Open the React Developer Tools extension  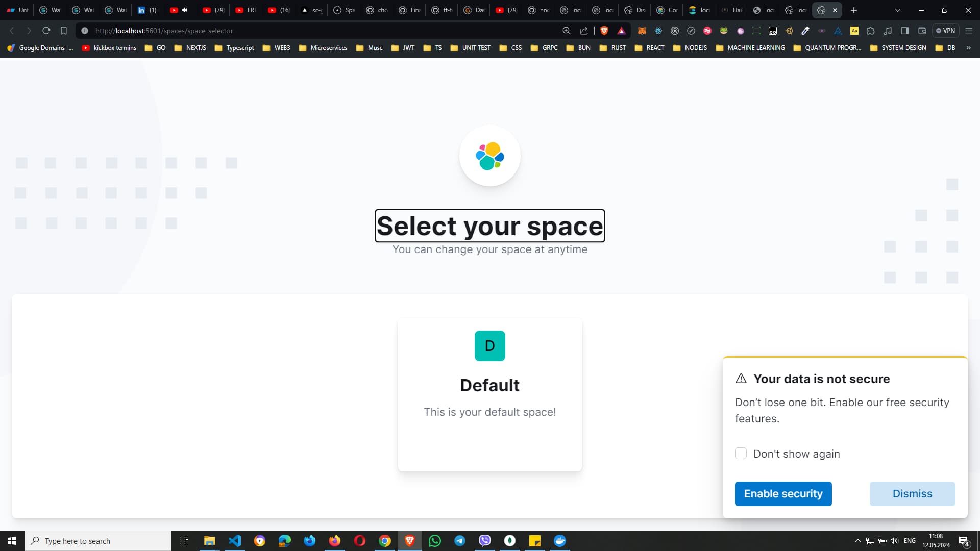[658, 31]
